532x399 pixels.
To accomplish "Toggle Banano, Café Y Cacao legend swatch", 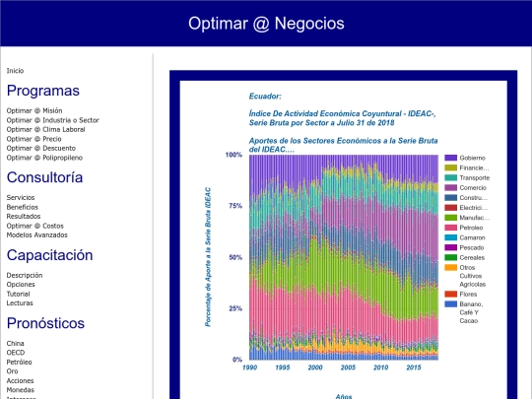I will (451, 304).
